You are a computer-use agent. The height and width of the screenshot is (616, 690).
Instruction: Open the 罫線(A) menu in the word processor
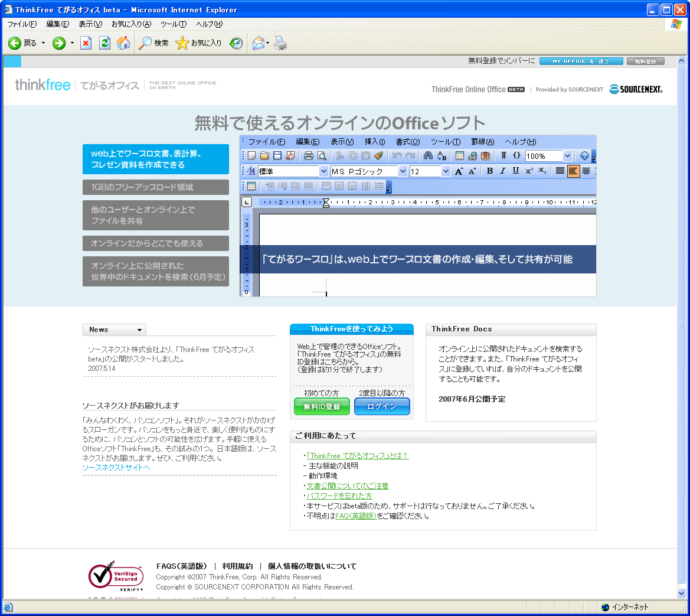tap(482, 142)
